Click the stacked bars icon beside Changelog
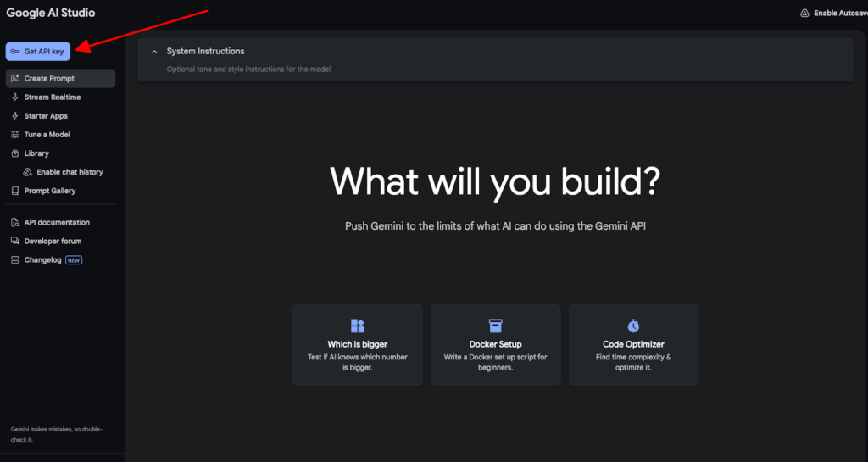The width and height of the screenshot is (868, 462). tap(15, 260)
